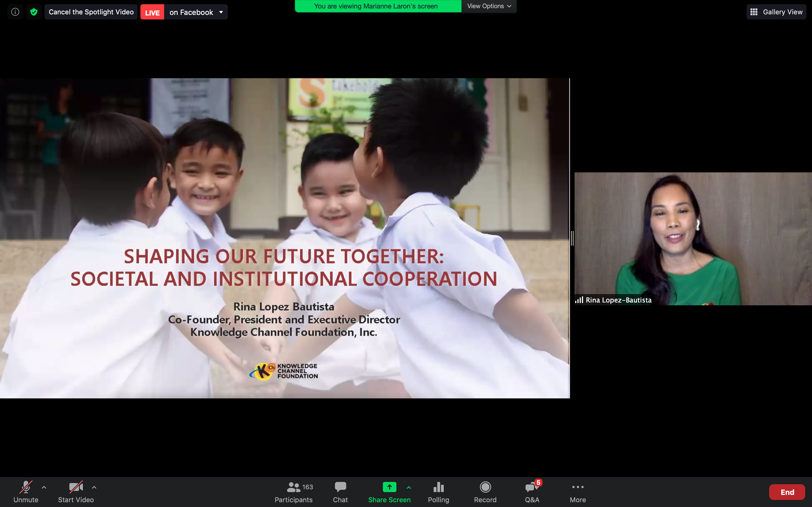Click the red End meeting button
This screenshot has width=812, height=507.
(787, 492)
